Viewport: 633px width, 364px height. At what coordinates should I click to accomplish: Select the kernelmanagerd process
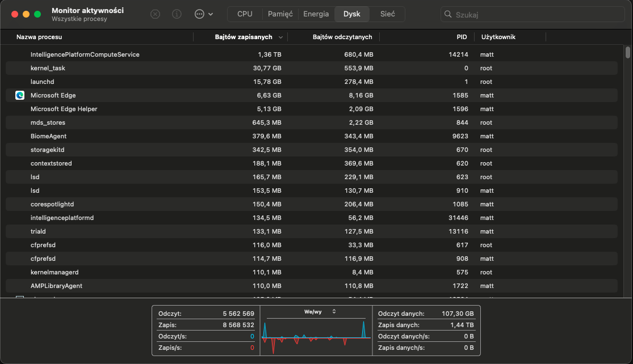312,273
